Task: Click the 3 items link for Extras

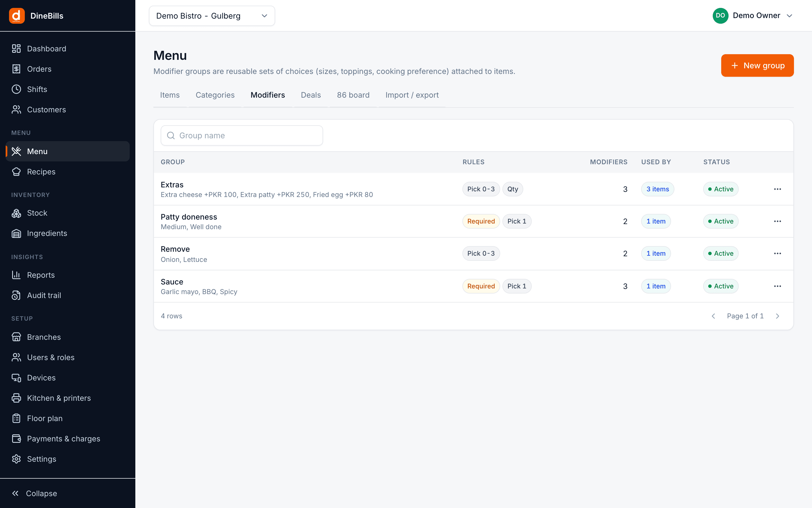Action: point(658,189)
